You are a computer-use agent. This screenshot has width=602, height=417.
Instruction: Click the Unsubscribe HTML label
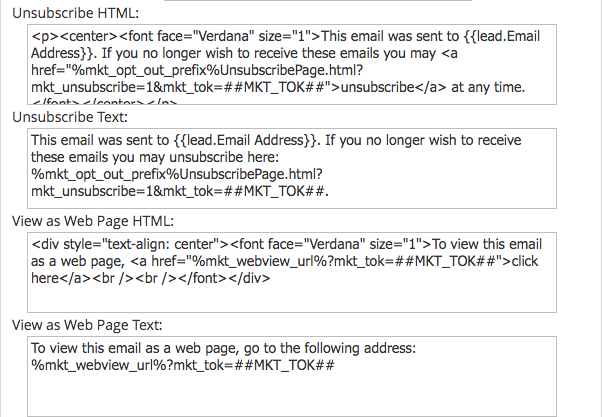(x=76, y=13)
